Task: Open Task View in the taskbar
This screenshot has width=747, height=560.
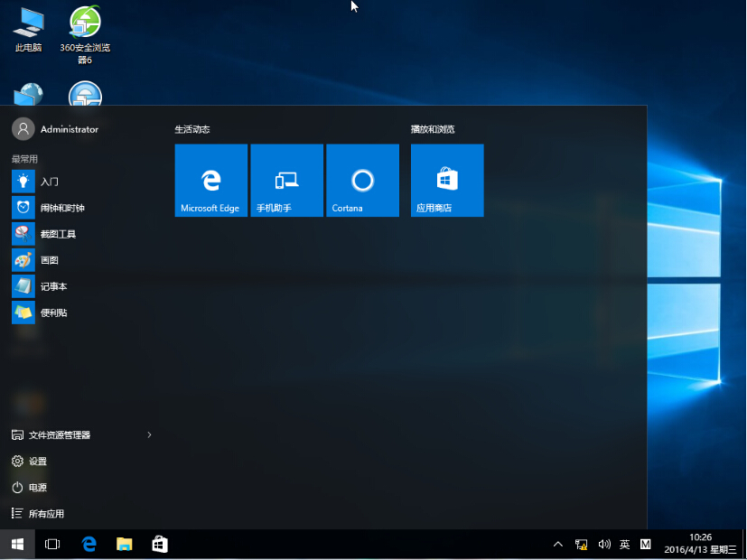Action: click(52, 544)
